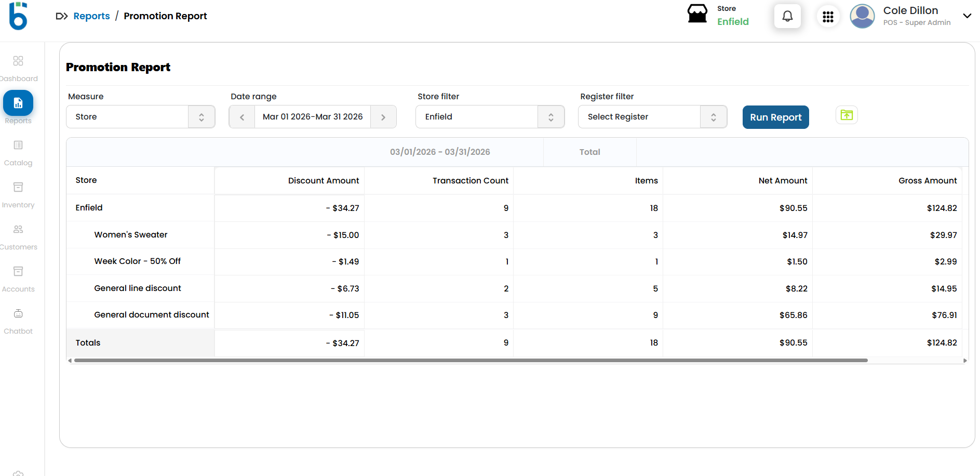Viewport: 980px width, 476px height.
Task: Expand the user account menu chevron
Action: [967, 16]
